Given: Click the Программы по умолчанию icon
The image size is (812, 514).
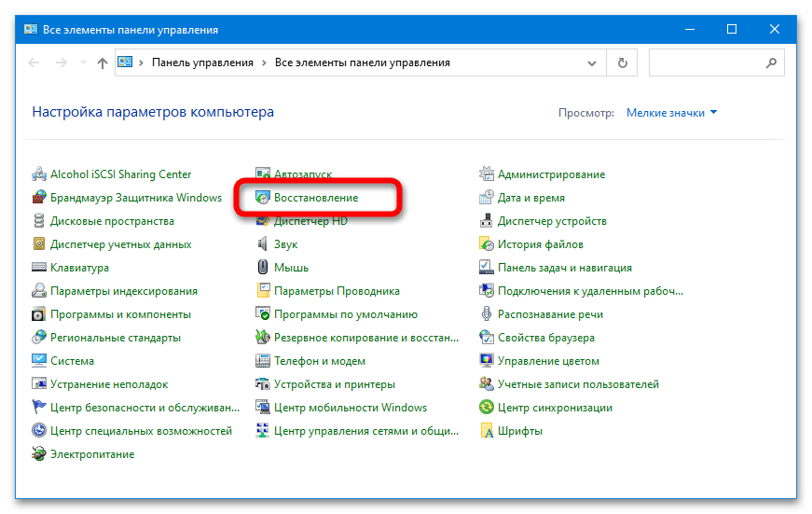Looking at the screenshot, I should [263, 314].
